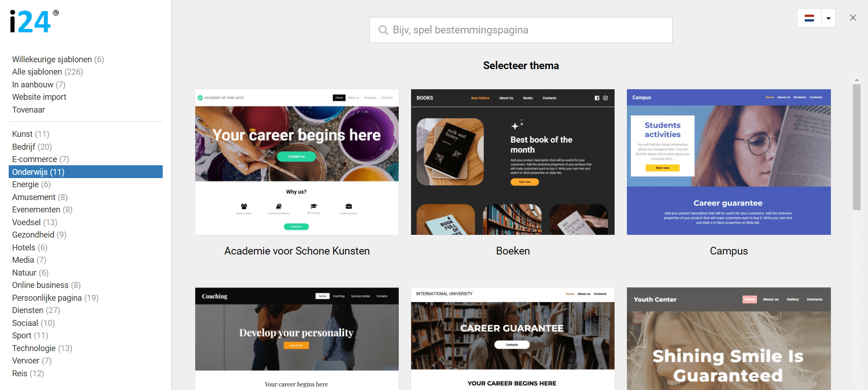Select the Onderwijs category
This screenshot has height=390, width=868.
pos(86,172)
